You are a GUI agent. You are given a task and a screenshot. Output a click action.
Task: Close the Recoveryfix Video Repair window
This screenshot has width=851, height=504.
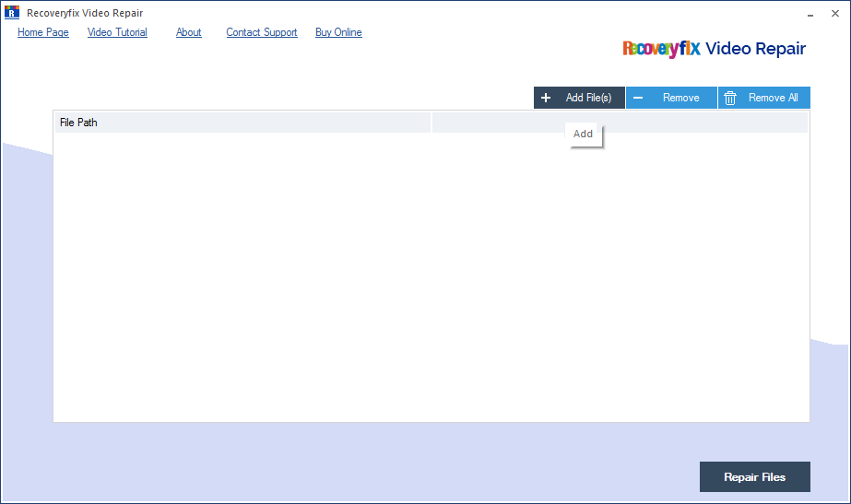(x=835, y=14)
